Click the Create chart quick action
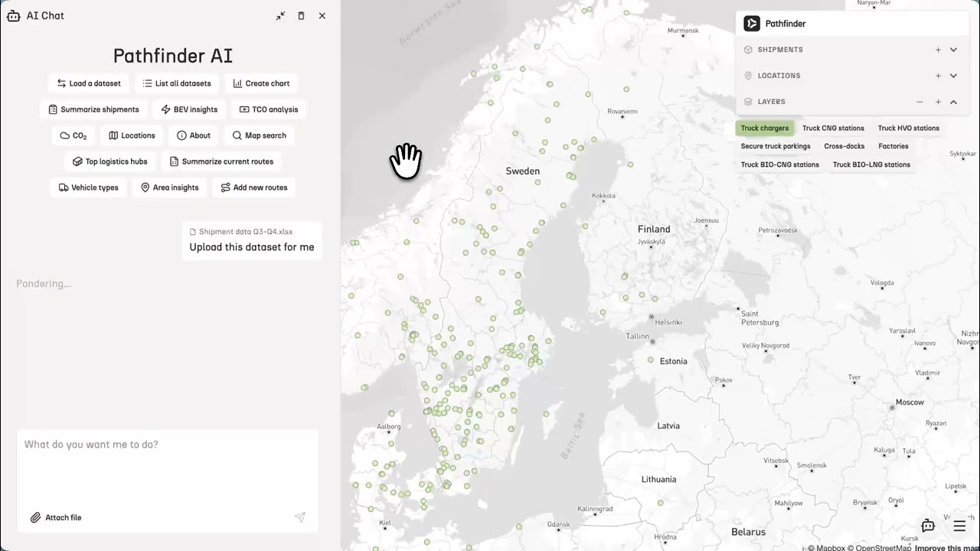Image resolution: width=980 pixels, height=551 pixels. 261,83
